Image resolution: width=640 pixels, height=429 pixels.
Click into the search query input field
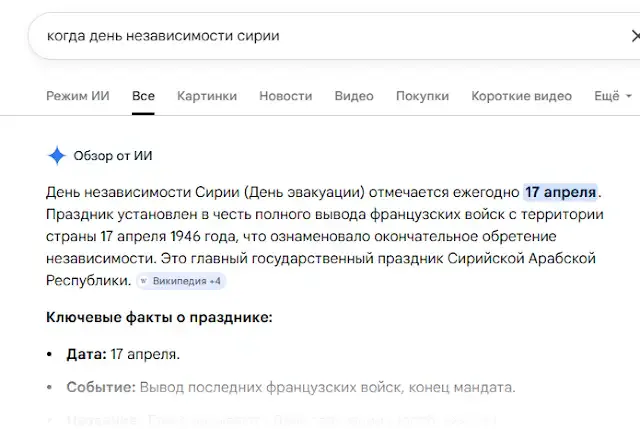[x=300, y=36]
